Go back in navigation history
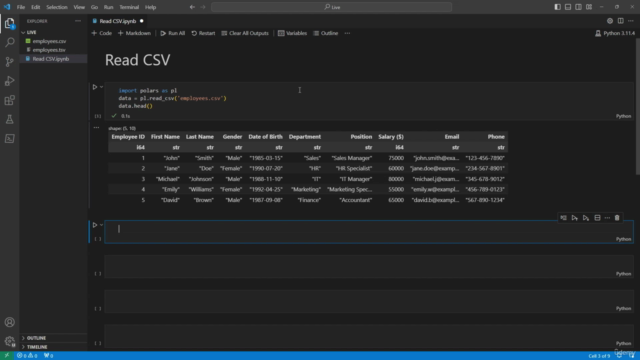The height and width of the screenshot is (360, 640). tap(192, 7)
